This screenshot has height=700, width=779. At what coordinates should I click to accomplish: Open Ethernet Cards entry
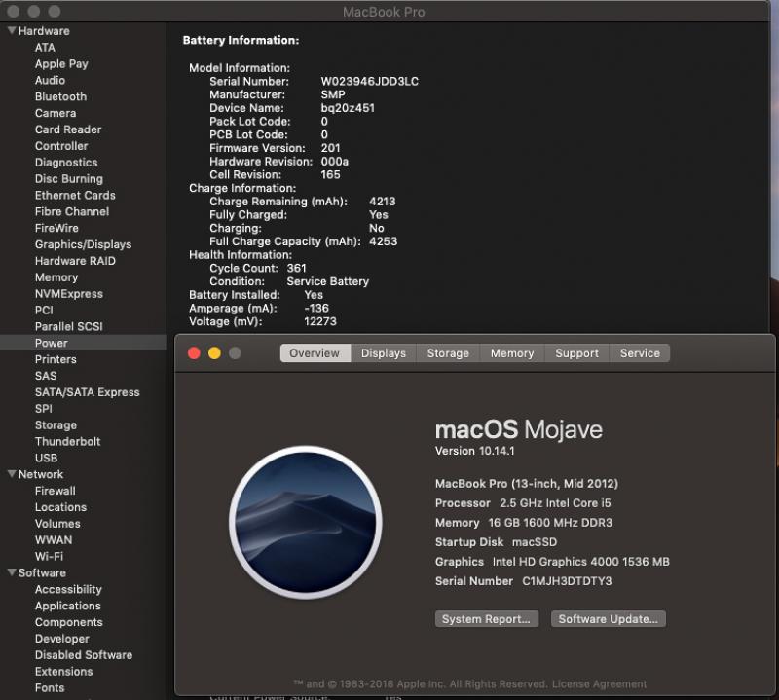pos(75,196)
